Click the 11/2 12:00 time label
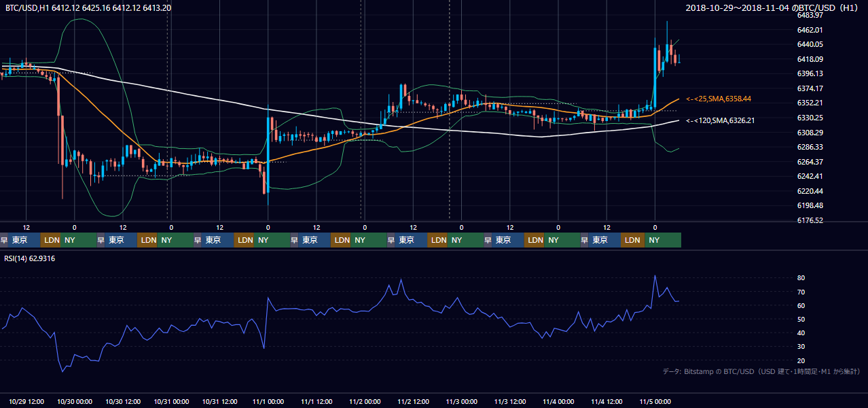 click(413, 401)
